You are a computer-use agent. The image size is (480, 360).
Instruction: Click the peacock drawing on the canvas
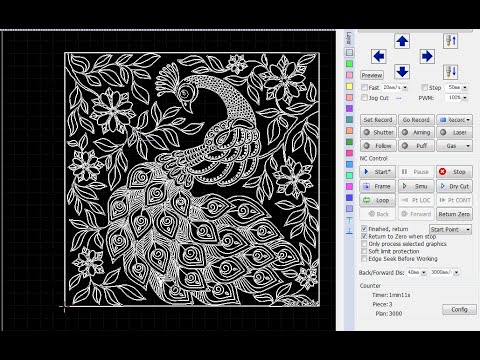pos(192,179)
